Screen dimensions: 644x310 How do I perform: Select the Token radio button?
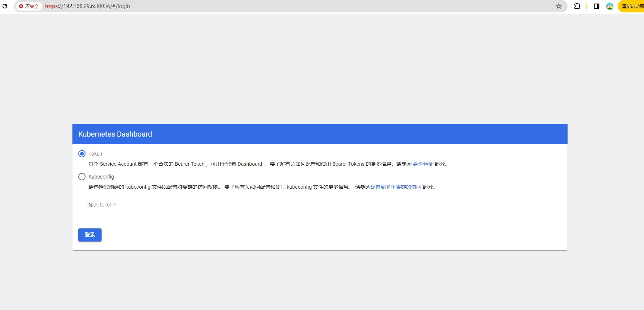click(x=82, y=154)
